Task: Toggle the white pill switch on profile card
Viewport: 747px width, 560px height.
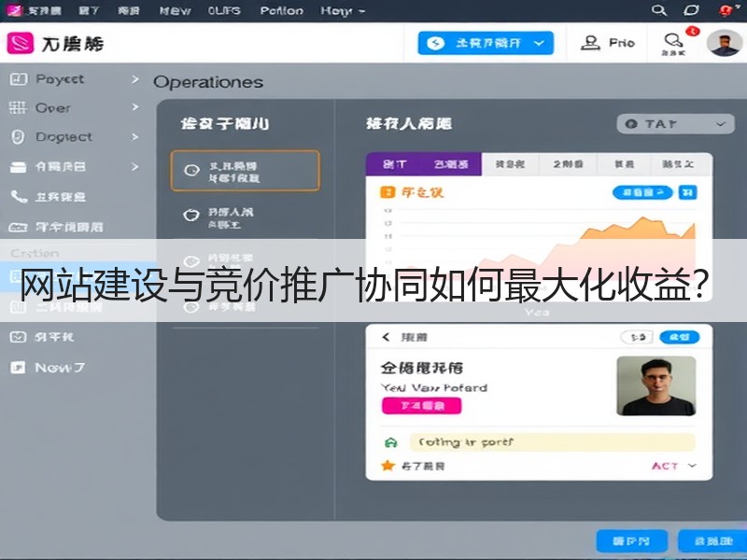Action: (x=637, y=337)
